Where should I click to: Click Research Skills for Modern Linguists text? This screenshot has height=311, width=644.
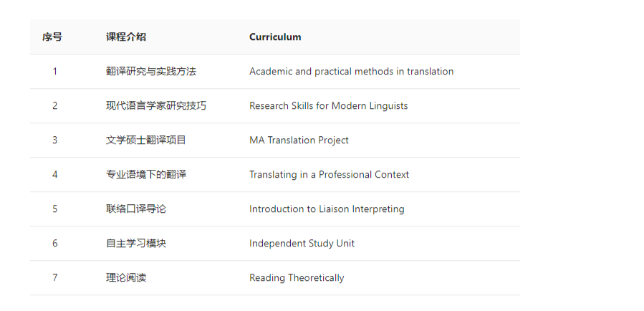click(329, 106)
